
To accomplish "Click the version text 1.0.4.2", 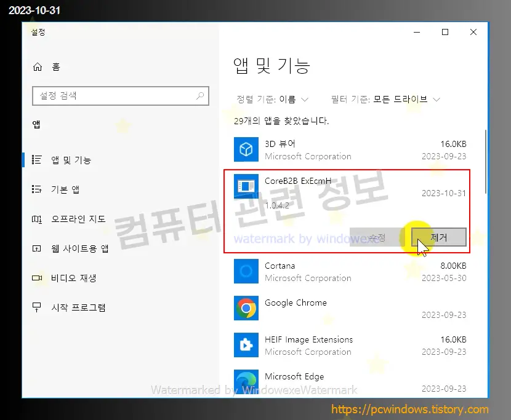I will pyautogui.click(x=277, y=205).
